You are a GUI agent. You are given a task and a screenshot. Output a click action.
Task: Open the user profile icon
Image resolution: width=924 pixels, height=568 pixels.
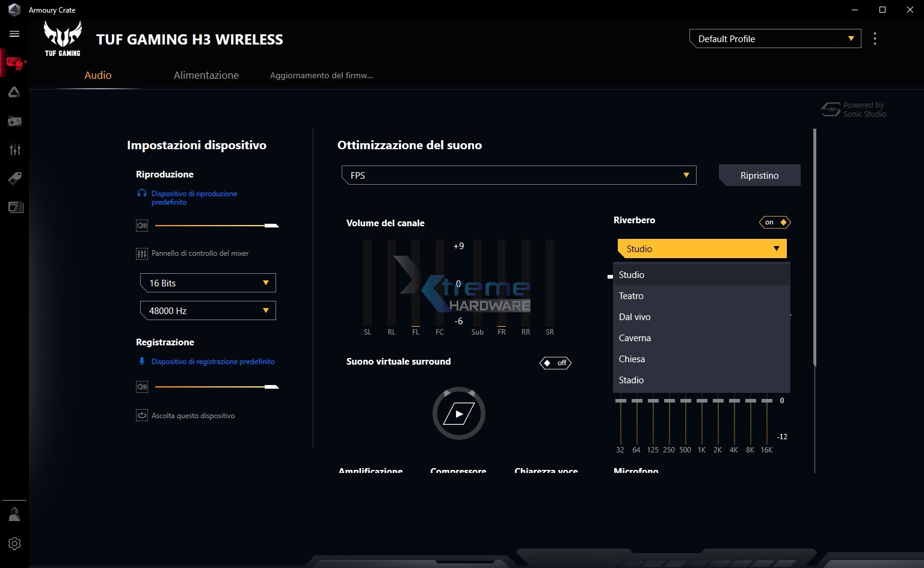[x=14, y=514]
